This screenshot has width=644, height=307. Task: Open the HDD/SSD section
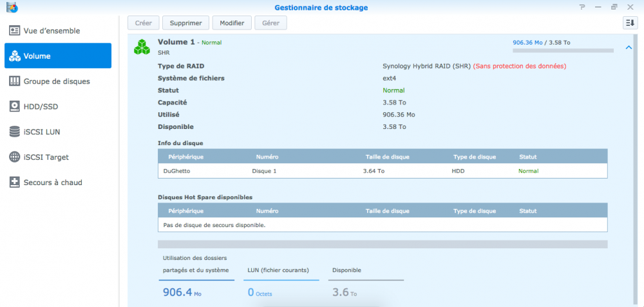click(41, 106)
